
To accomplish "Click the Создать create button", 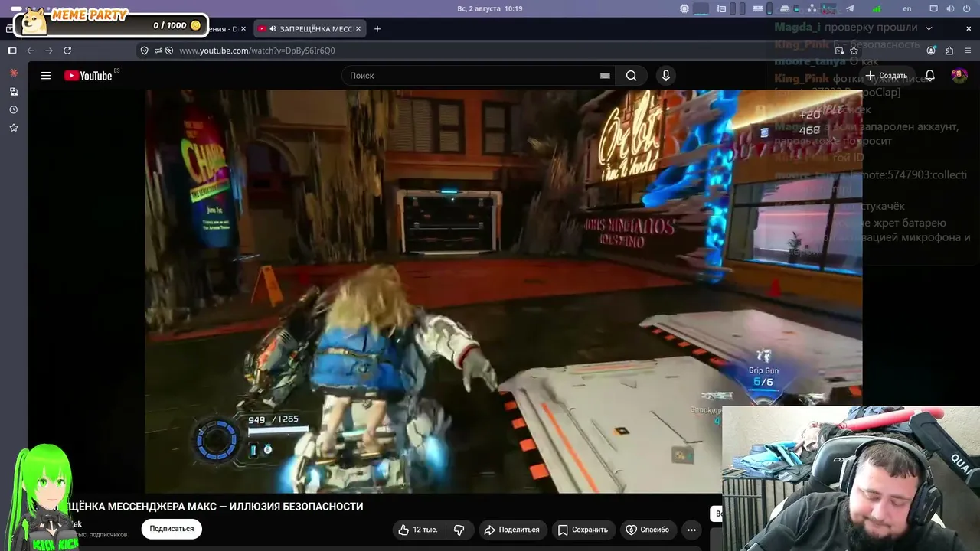I will (886, 76).
